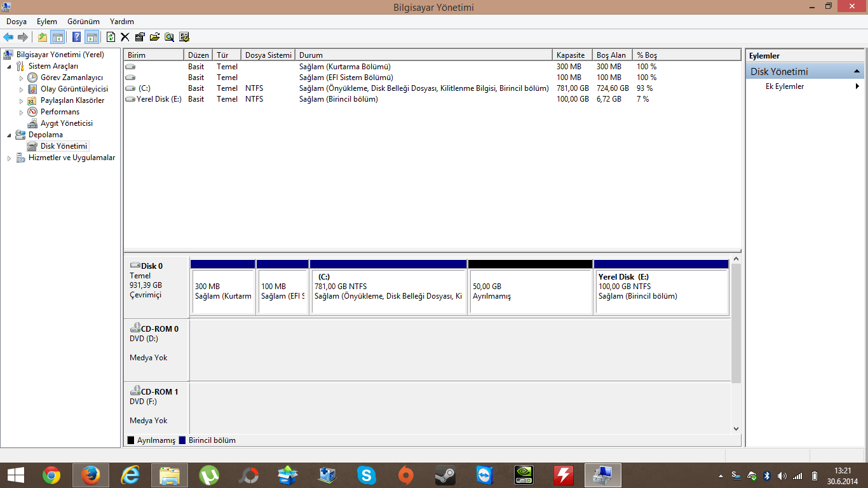
Task: Sort by the % Boş column header
Action: [687, 55]
